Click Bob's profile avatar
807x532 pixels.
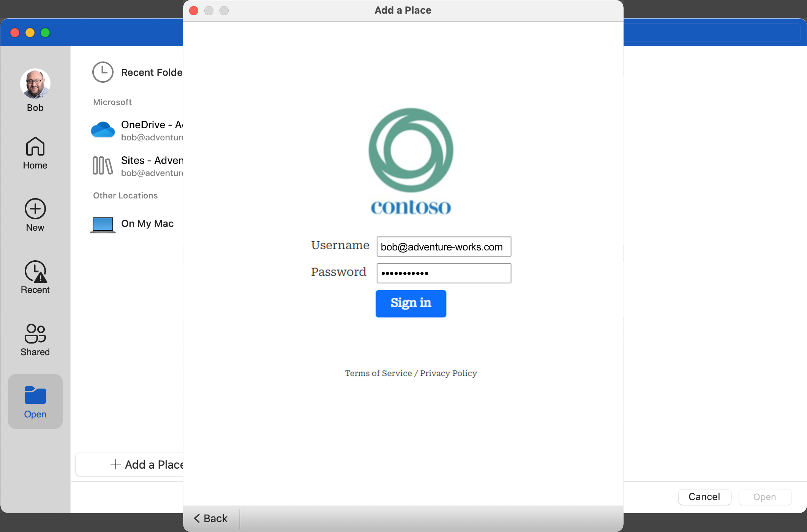coord(35,84)
